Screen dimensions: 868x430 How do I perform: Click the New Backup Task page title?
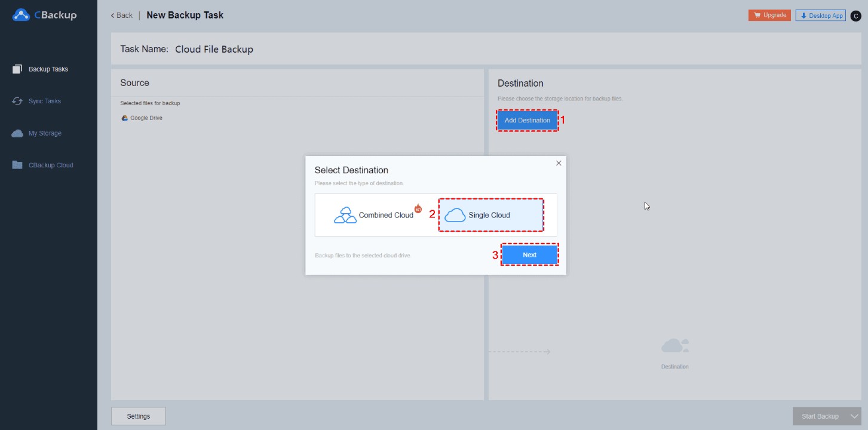tap(185, 15)
